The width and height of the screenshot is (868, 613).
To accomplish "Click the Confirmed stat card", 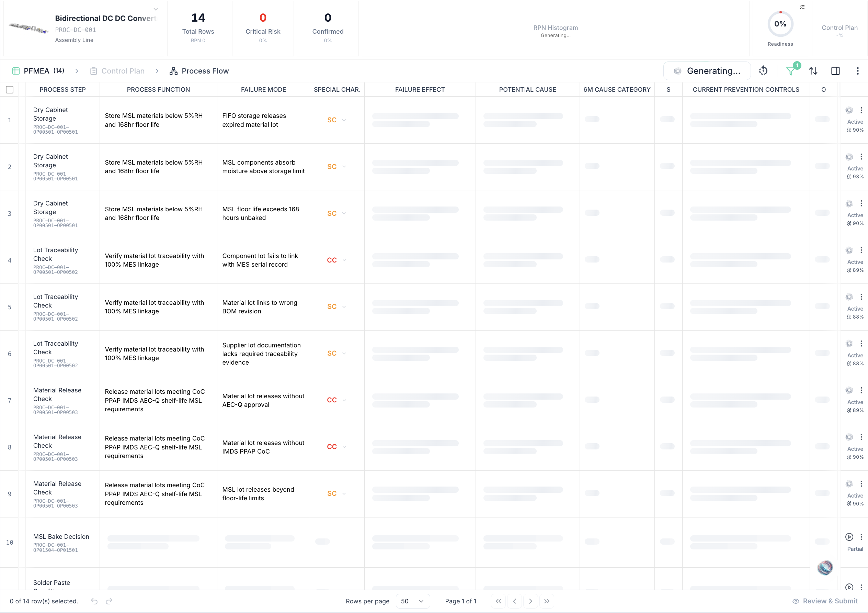I will 328,29.
